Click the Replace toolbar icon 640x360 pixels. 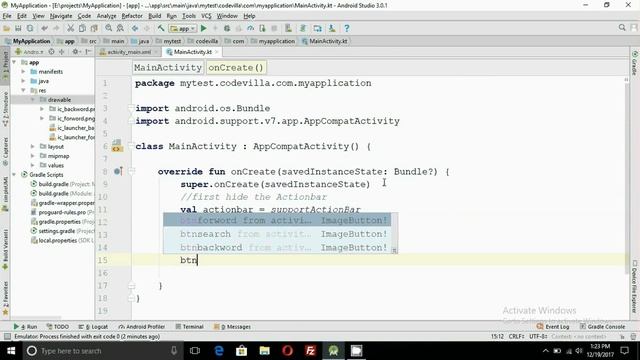click(120, 29)
